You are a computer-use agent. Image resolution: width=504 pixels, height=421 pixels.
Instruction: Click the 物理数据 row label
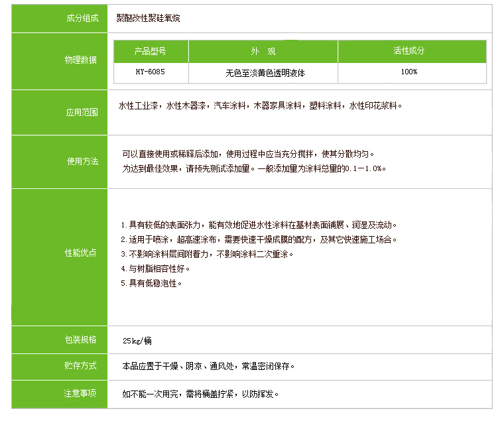[x=80, y=60]
